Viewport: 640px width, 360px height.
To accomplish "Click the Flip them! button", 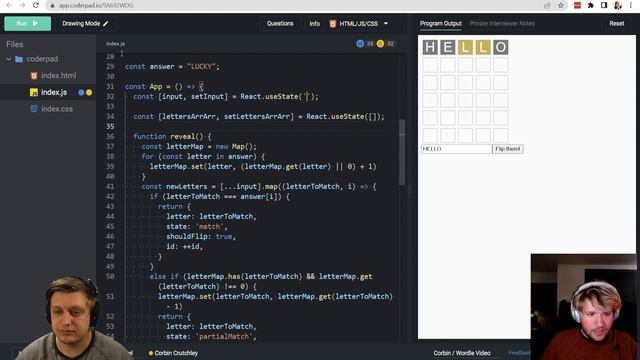I will (507, 149).
